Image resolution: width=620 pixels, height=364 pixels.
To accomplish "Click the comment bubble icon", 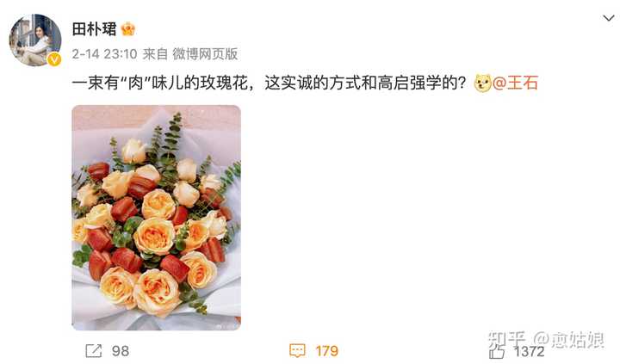I will (297, 350).
